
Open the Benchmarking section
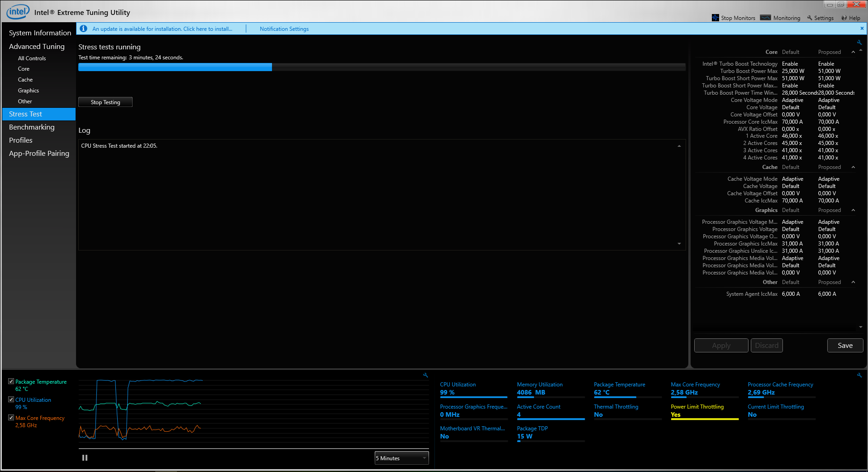32,127
